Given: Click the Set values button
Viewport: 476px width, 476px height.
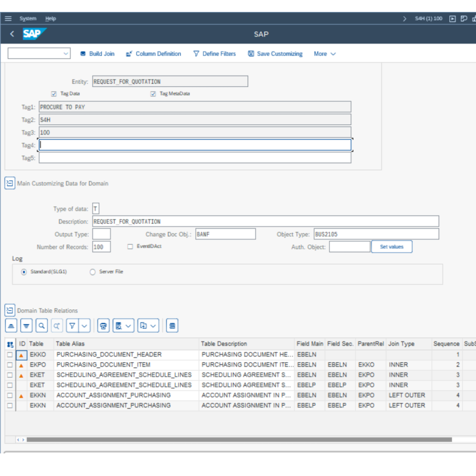Looking at the screenshot, I should coord(392,246).
